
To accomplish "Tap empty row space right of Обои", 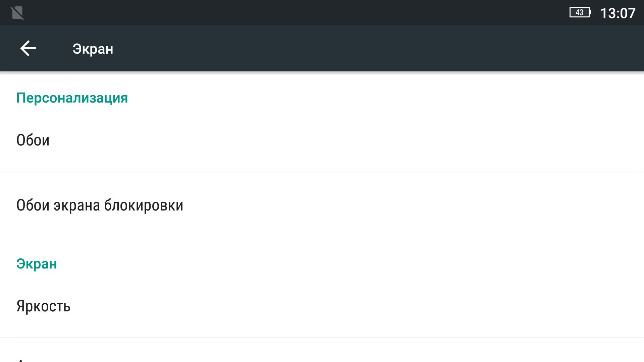I will point(335,140).
